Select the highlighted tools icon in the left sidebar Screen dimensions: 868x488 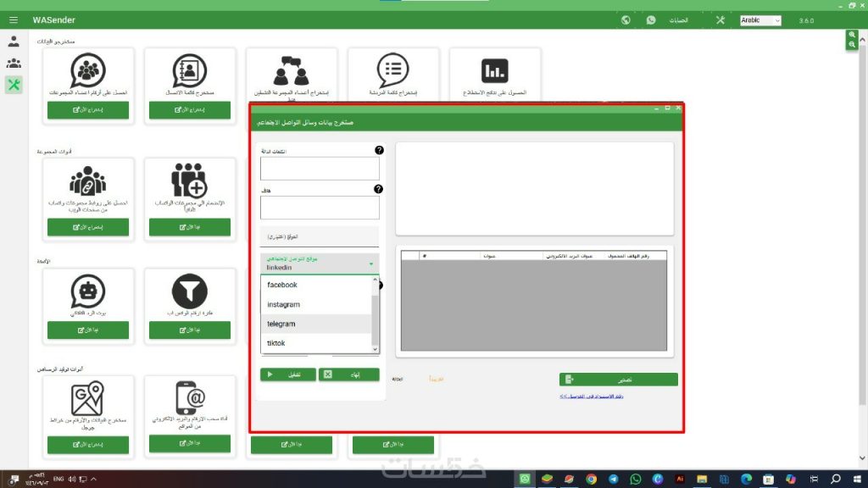(14, 85)
